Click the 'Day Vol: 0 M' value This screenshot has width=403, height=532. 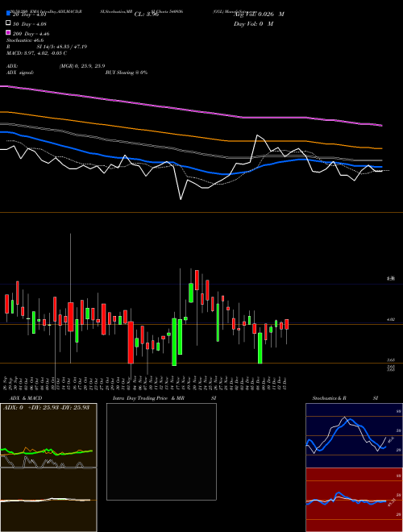pyautogui.click(x=253, y=24)
